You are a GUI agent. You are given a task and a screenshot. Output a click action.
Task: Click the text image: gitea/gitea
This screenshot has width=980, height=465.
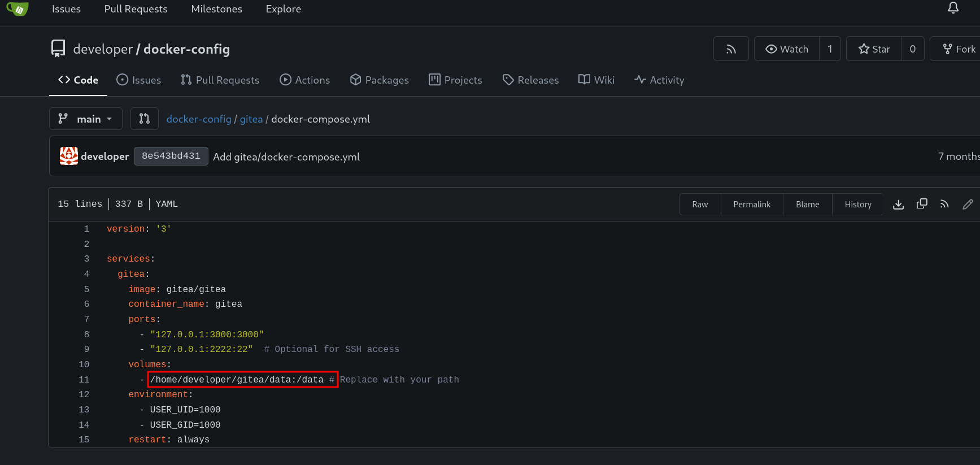[x=177, y=289]
